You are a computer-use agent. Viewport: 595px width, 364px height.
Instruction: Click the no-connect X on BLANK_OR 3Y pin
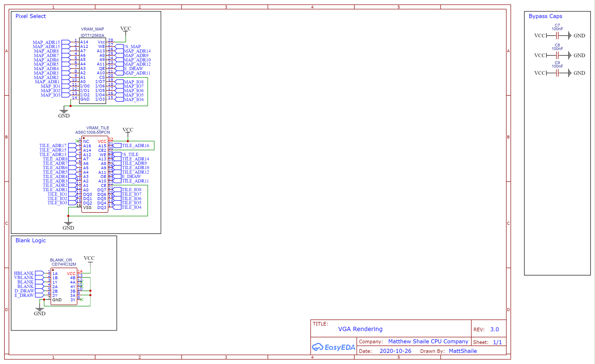coord(81,299)
